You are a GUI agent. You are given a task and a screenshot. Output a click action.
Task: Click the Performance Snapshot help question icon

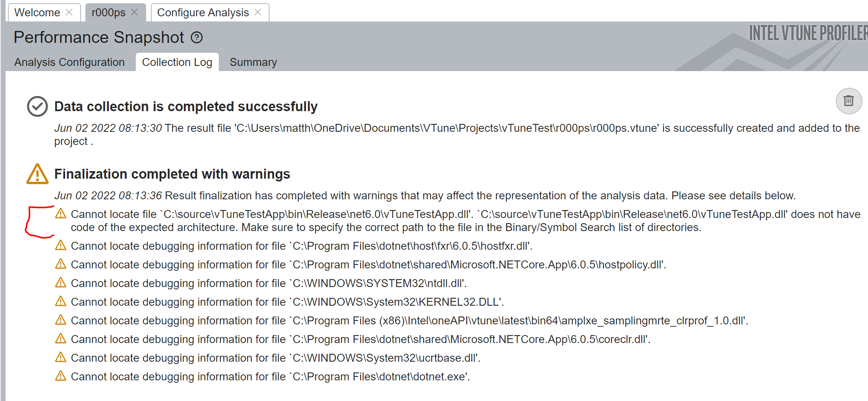click(197, 38)
